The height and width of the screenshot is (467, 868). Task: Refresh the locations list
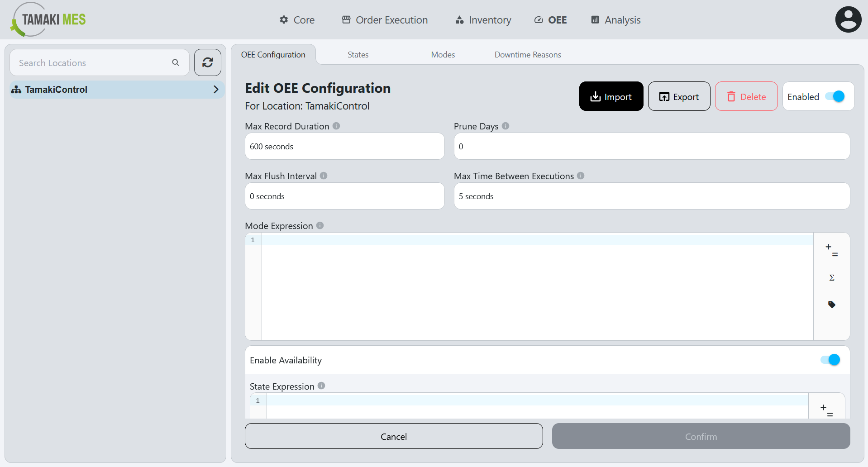(207, 62)
